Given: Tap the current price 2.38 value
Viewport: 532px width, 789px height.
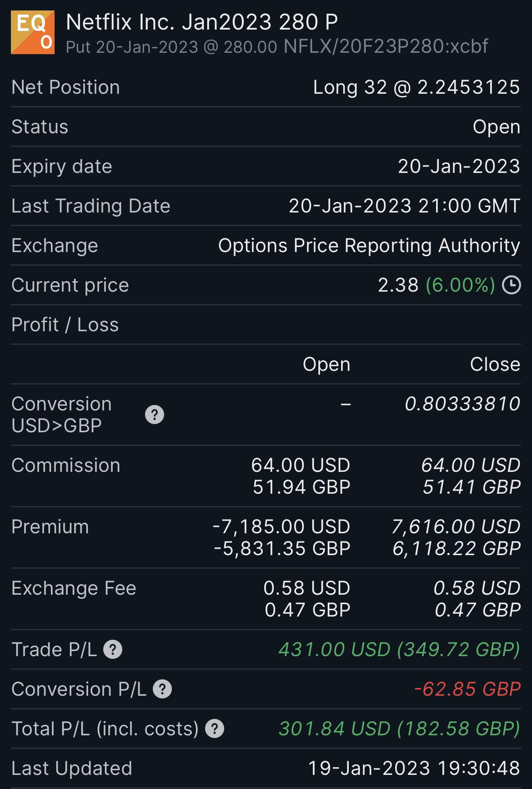Looking at the screenshot, I should tap(398, 285).
